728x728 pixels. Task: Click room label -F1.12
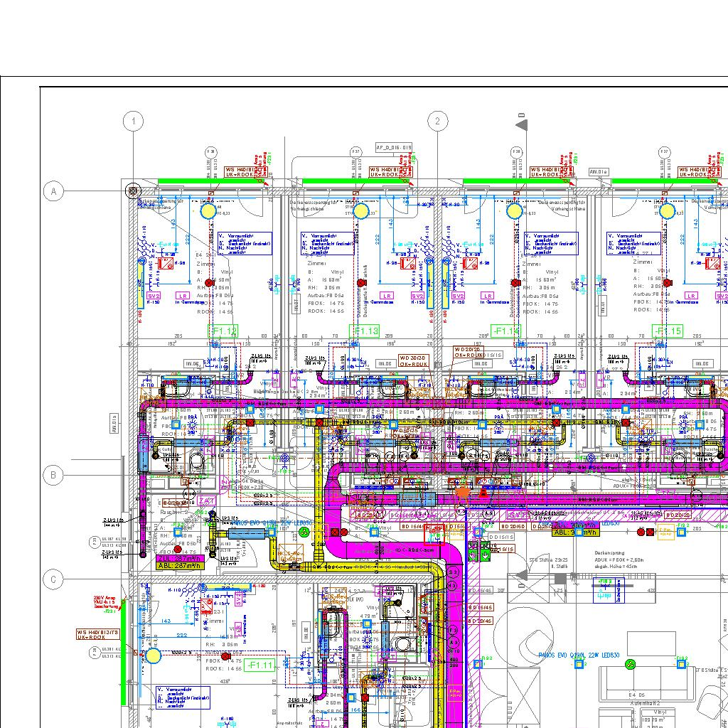pyautogui.click(x=223, y=331)
